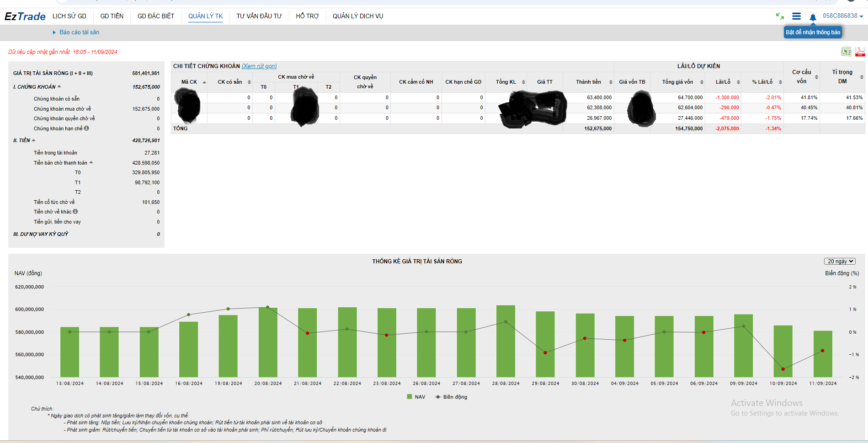This screenshot has width=868, height=443.
Task: Sort by CK có sẵn column arrows
Action: tap(249, 82)
